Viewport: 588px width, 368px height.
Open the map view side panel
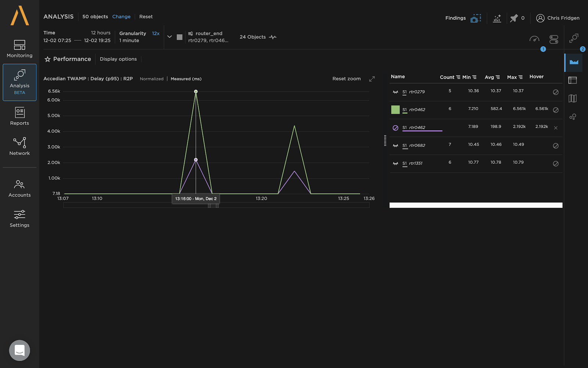coord(573,98)
